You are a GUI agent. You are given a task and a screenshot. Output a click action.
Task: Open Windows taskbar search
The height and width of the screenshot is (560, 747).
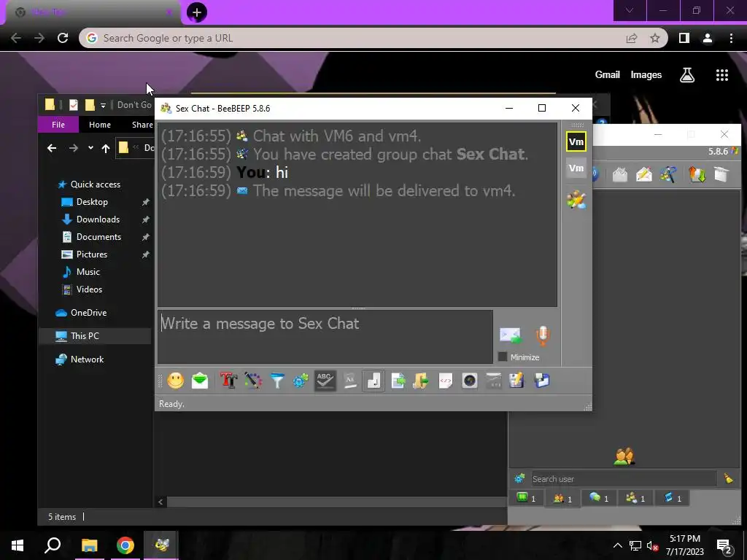pyautogui.click(x=53, y=545)
